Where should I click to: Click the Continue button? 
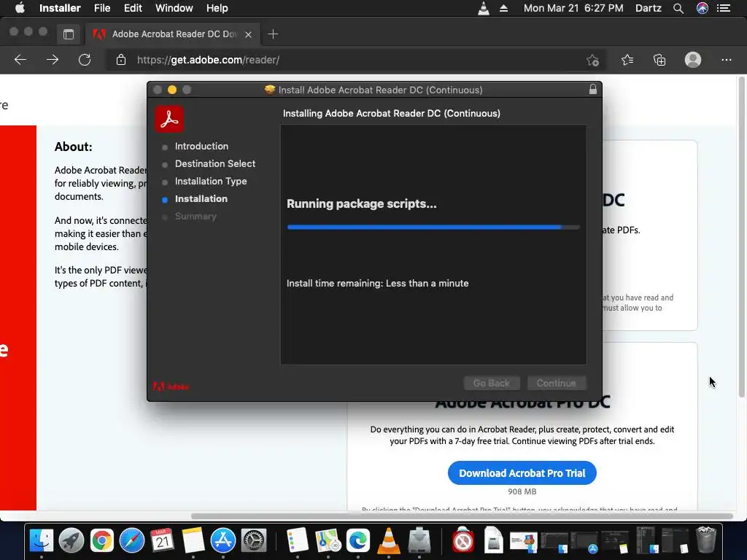click(556, 384)
